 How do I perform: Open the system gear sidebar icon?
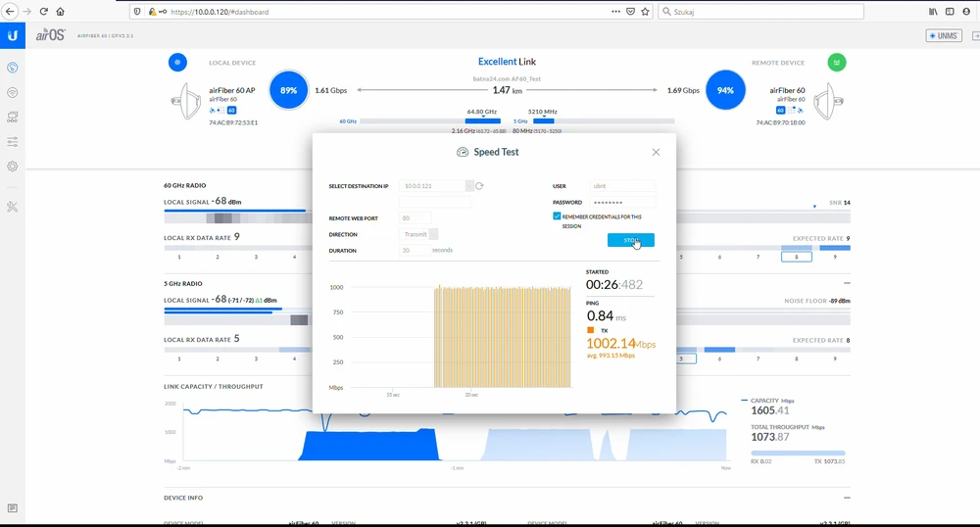[13, 167]
